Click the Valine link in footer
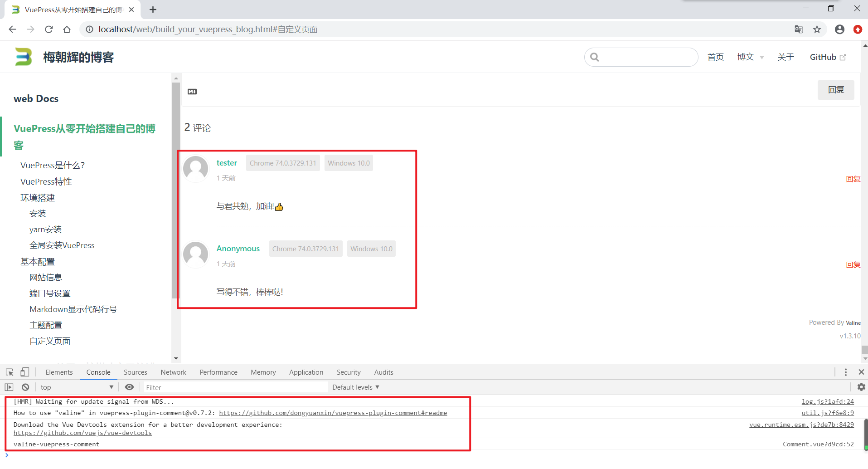 (853, 323)
